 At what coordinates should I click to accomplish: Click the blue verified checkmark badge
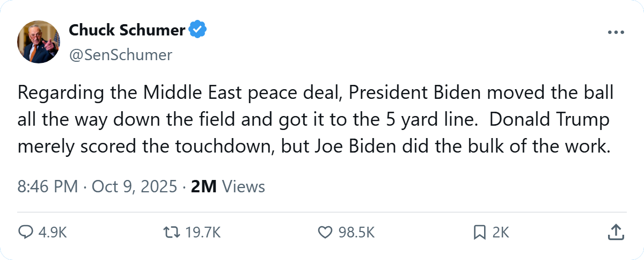197,31
